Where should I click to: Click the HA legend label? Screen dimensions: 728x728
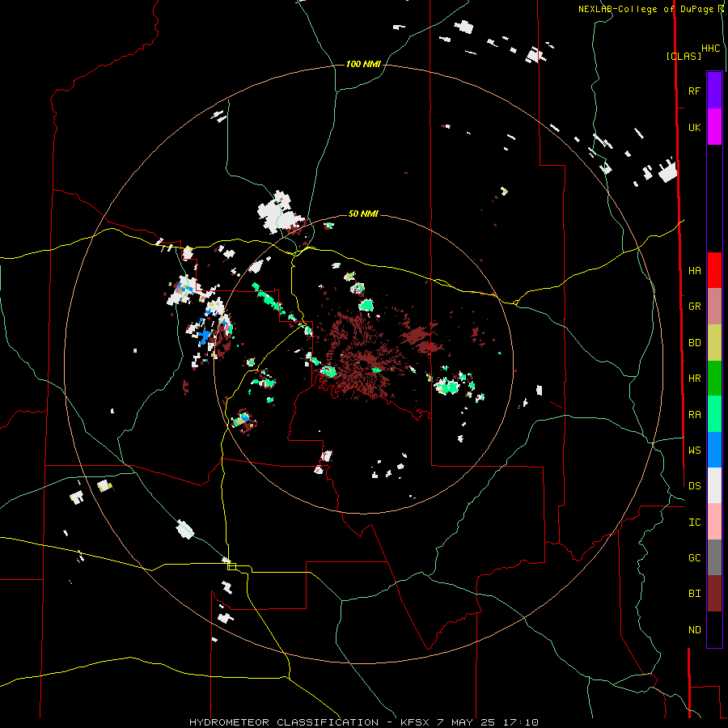pyautogui.click(x=694, y=271)
